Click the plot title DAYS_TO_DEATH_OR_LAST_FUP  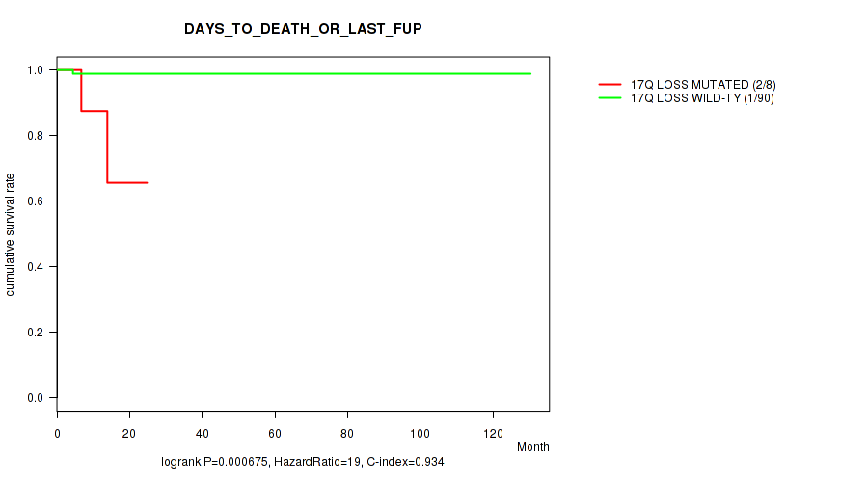[303, 29]
